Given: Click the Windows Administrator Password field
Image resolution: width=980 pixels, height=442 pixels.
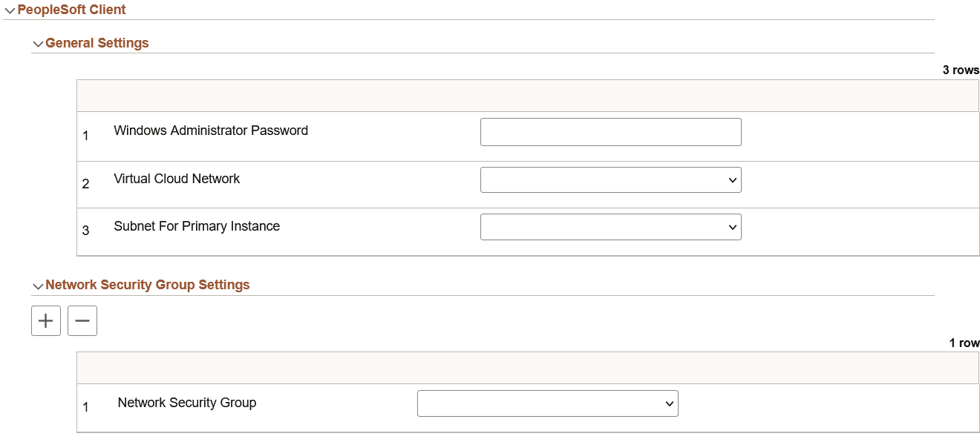Looking at the screenshot, I should coord(610,131).
